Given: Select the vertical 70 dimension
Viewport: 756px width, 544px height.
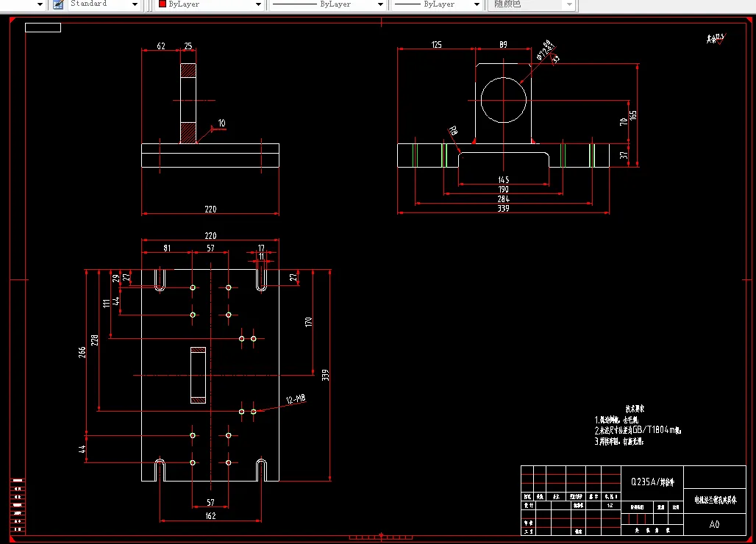Looking at the screenshot, I should [x=624, y=122].
